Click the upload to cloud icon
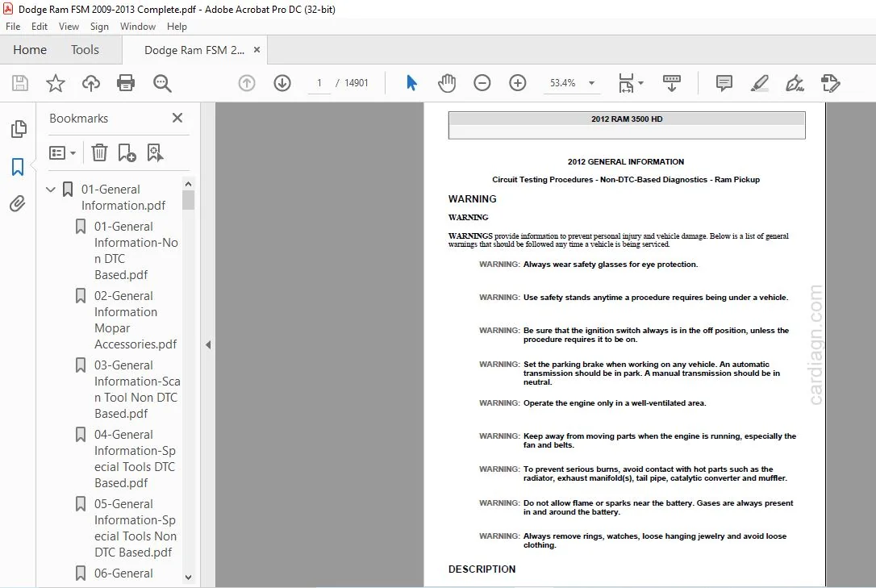876x588 pixels. click(91, 83)
